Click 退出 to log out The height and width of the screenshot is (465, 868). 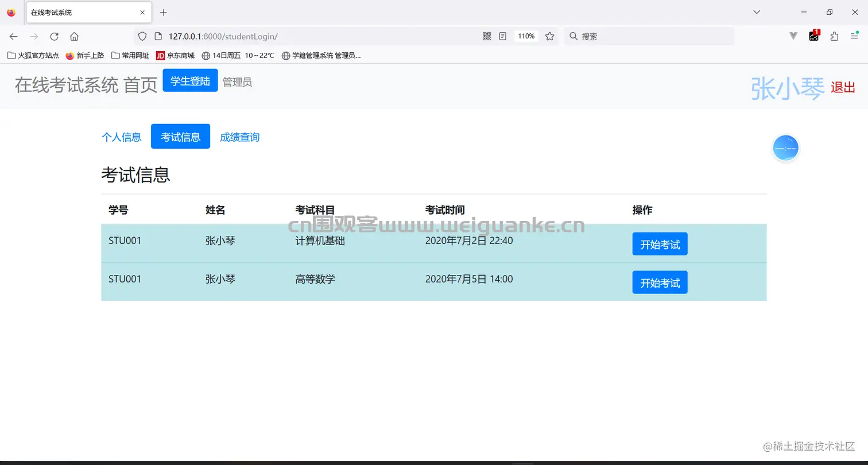pos(843,87)
